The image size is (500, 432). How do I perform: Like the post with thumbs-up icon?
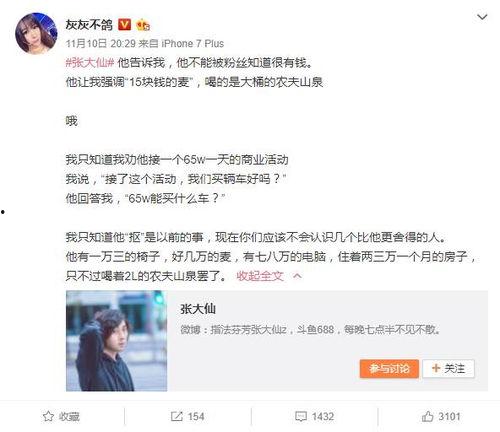click(x=427, y=416)
